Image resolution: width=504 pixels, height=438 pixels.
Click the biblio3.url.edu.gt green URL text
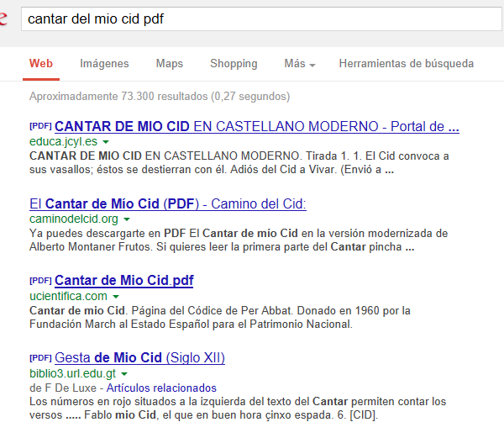[x=72, y=373]
